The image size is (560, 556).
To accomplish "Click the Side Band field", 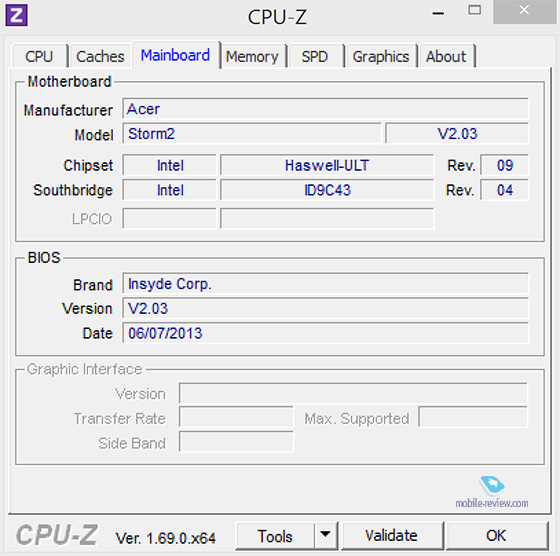I will pyautogui.click(x=236, y=442).
